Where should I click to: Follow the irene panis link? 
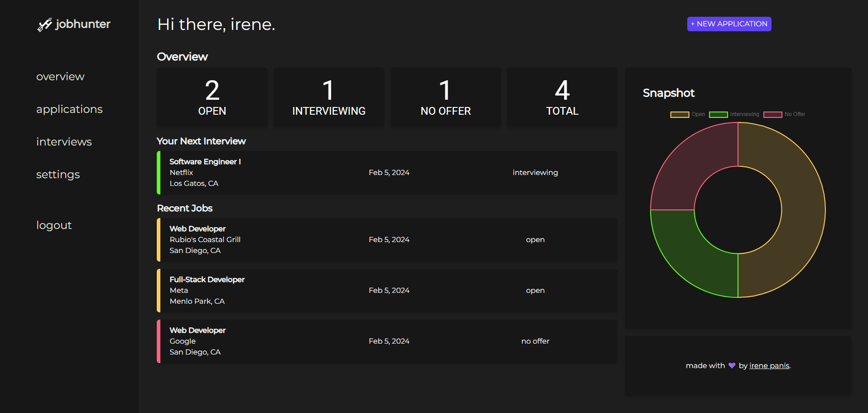(x=769, y=365)
